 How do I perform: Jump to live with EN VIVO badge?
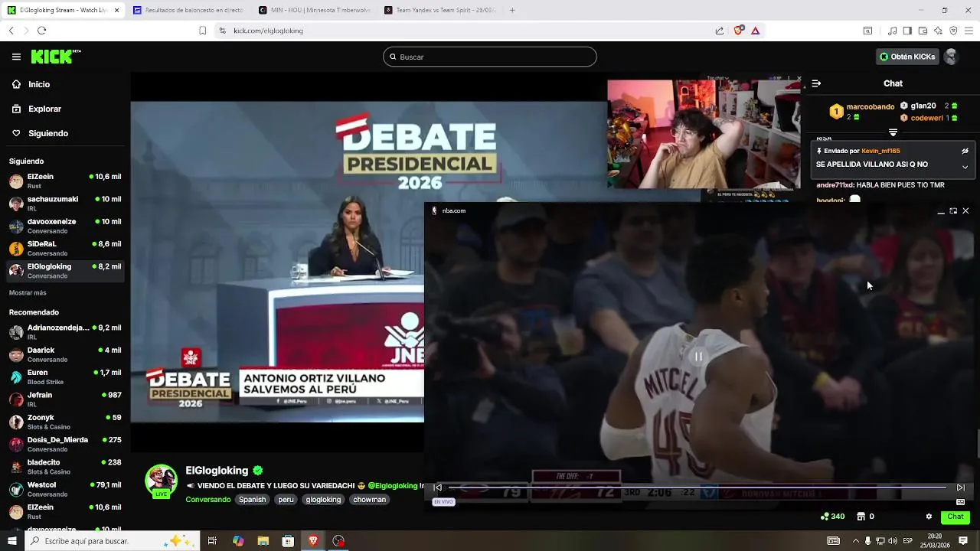[444, 502]
